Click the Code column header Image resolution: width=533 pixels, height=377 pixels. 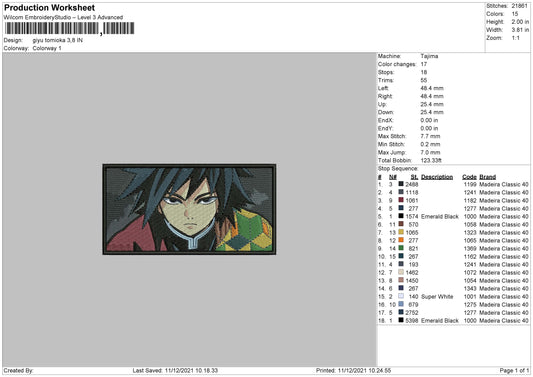(x=469, y=177)
